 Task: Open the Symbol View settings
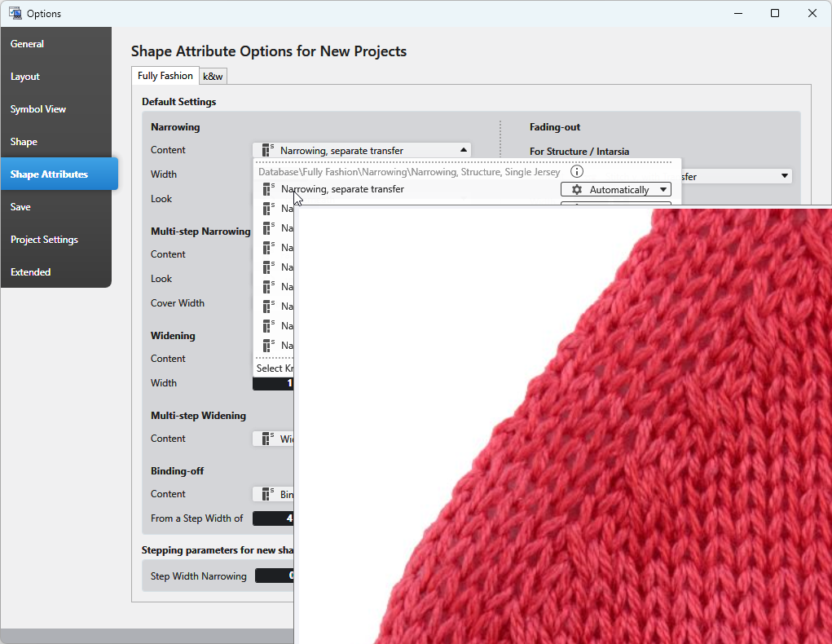tap(38, 109)
